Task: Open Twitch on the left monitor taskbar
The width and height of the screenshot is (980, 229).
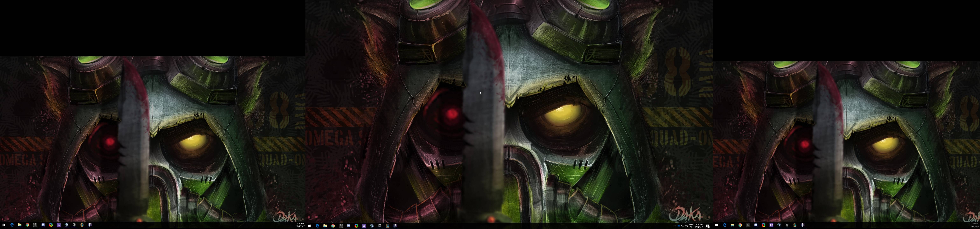Action: [59, 225]
